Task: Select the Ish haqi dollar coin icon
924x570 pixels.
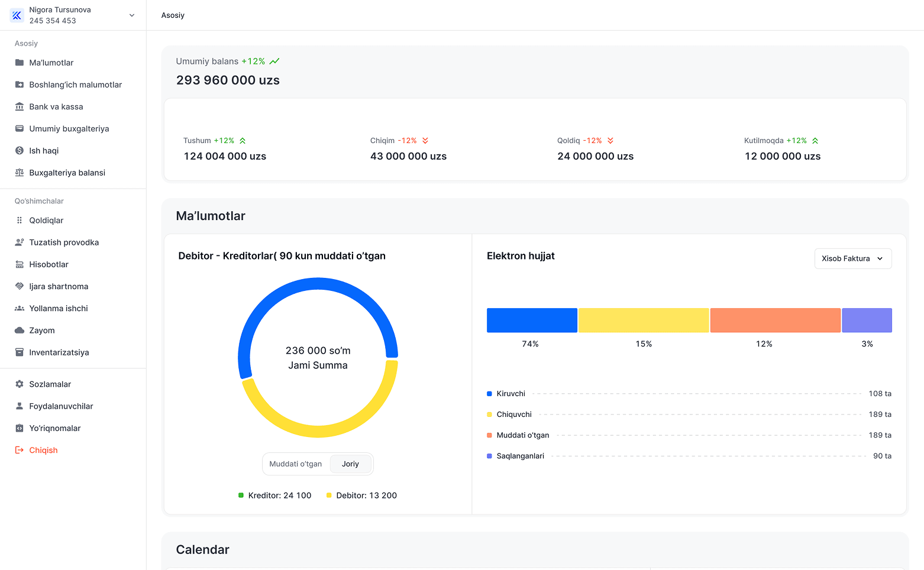Action: click(x=20, y=151)
